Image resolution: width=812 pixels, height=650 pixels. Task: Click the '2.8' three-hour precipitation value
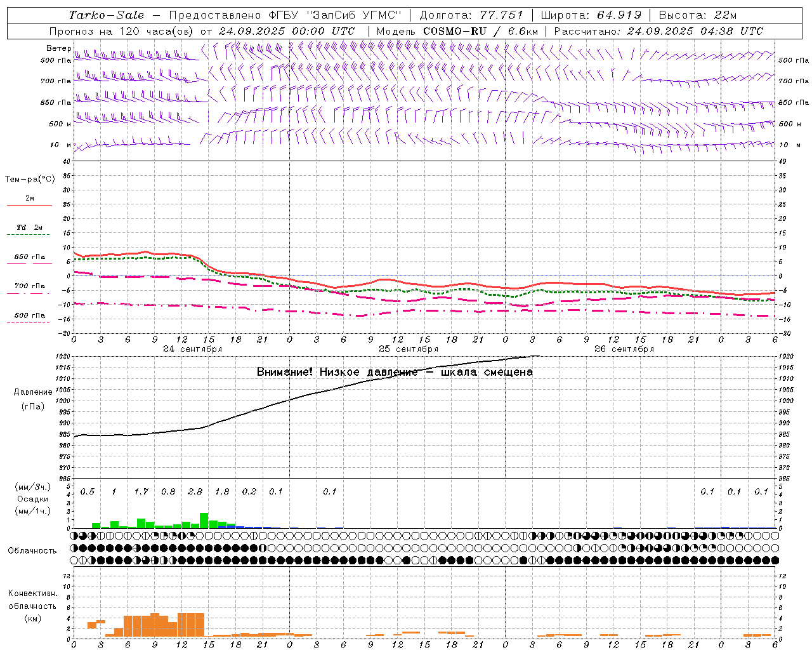[195, 492]
